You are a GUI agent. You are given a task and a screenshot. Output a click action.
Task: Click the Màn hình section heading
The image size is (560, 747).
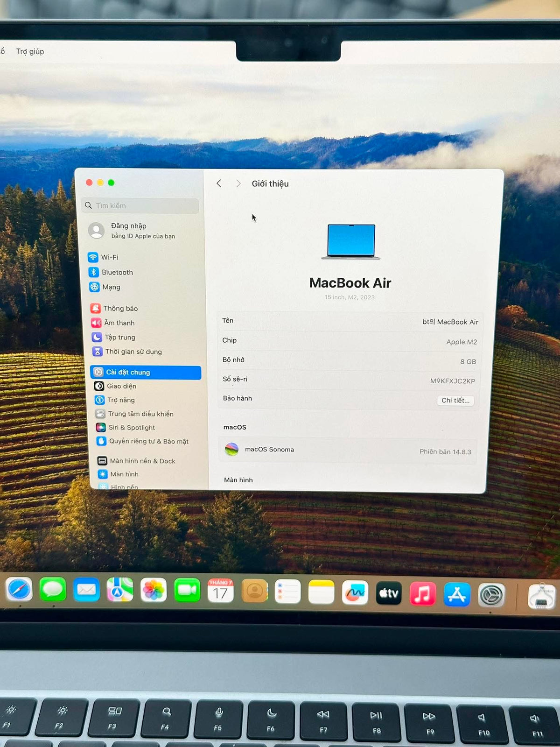point(238,480)
